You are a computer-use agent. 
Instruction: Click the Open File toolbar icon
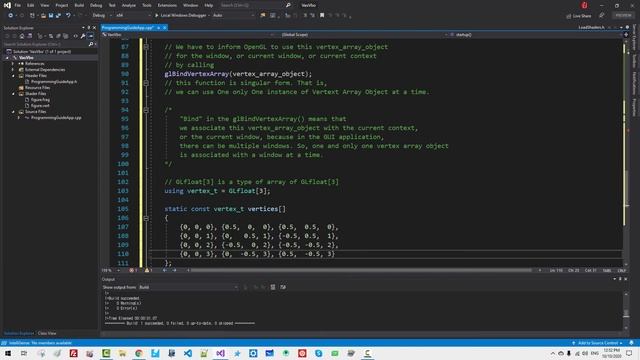pyautogui.click(x=43, y=16)
